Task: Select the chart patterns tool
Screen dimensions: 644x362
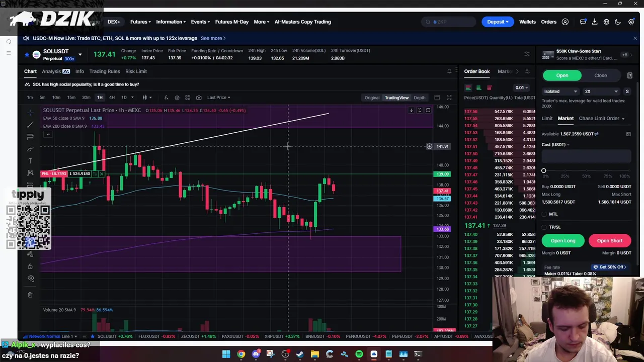Action: 30,173
